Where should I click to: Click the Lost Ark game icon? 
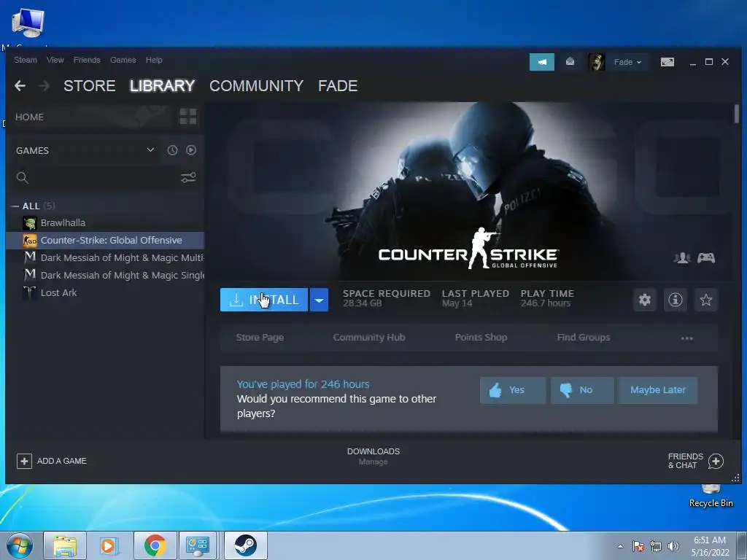[29, 293]
